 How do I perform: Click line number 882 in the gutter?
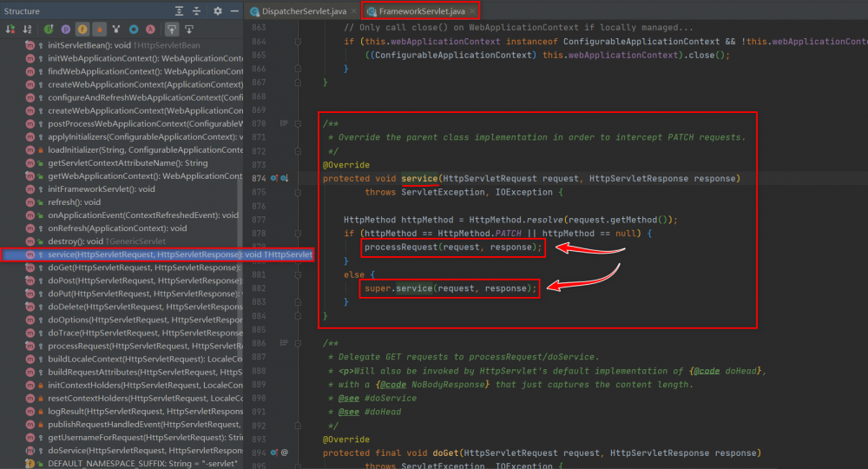pos(258,287)
